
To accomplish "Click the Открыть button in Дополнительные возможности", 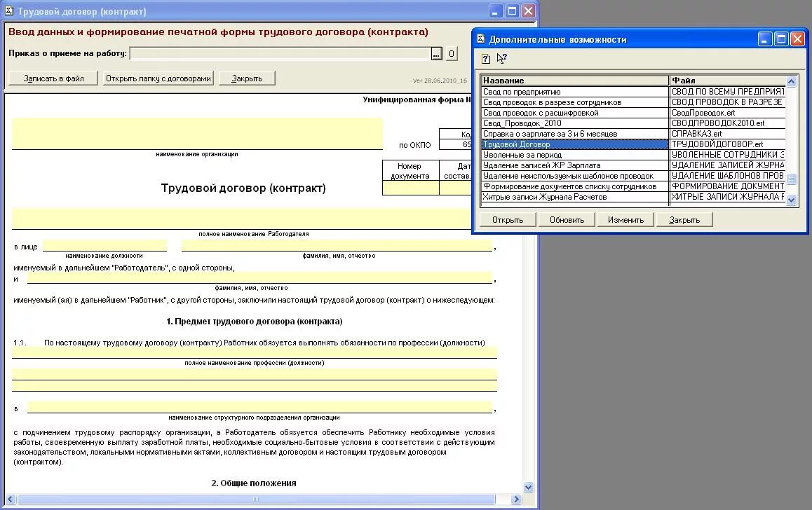I will [x=508, y=220].
